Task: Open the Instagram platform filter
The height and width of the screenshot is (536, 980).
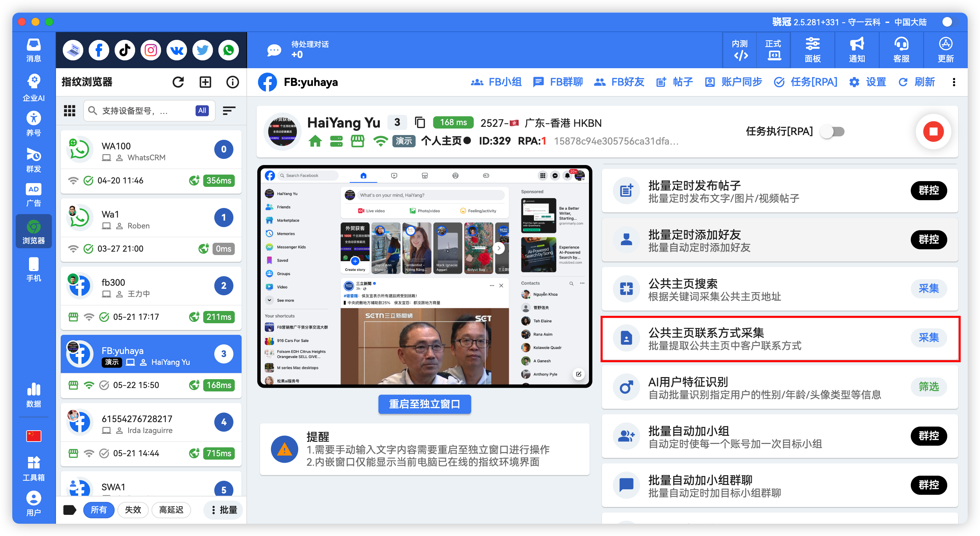Action: click(x=150, y=50)
